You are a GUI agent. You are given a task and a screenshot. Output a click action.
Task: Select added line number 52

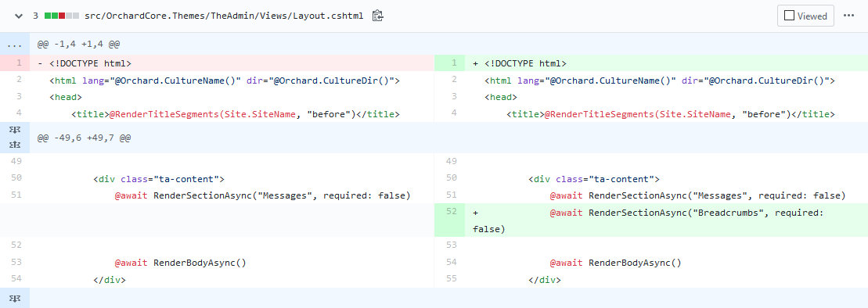coord(449,213)
